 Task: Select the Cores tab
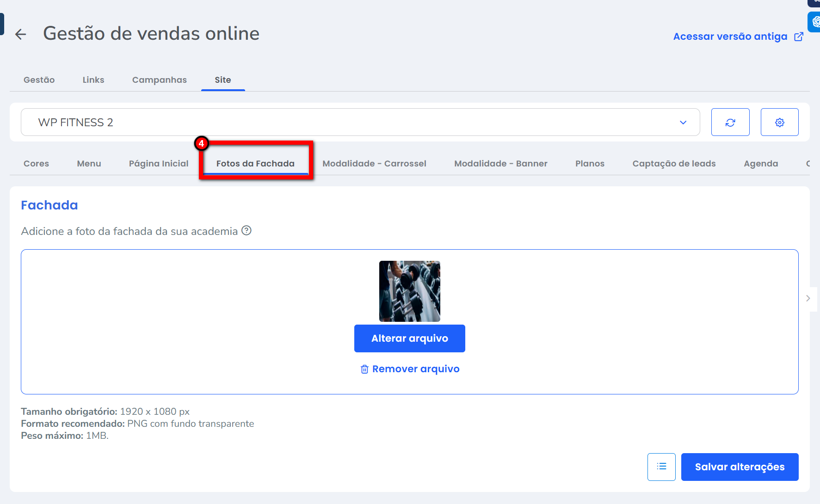click(x=36, y=164)
